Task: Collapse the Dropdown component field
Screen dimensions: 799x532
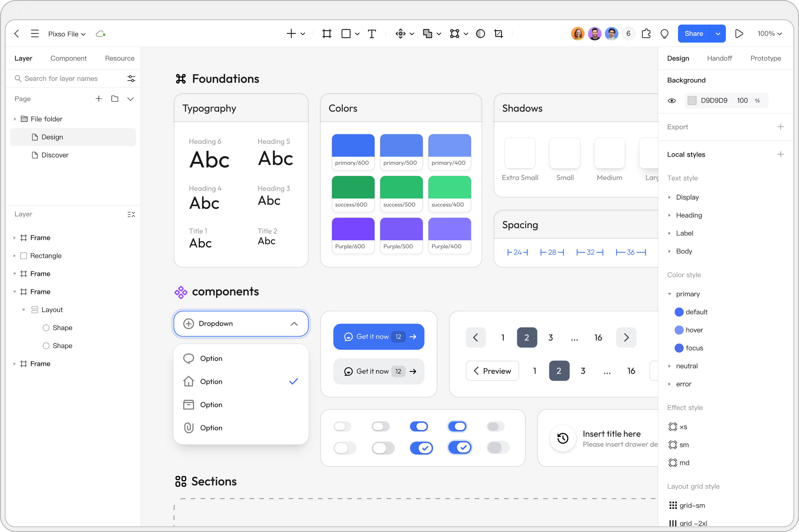Action: point(294,324)
